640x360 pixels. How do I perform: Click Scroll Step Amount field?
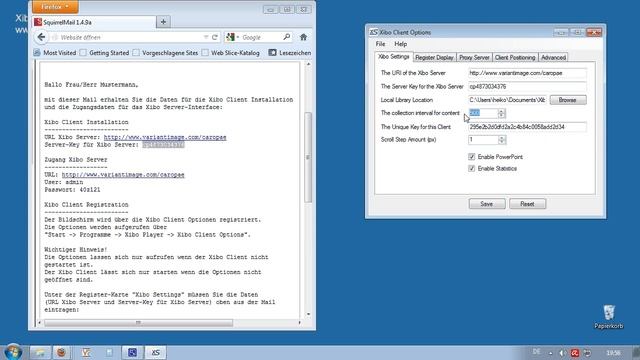coord(483,140)
